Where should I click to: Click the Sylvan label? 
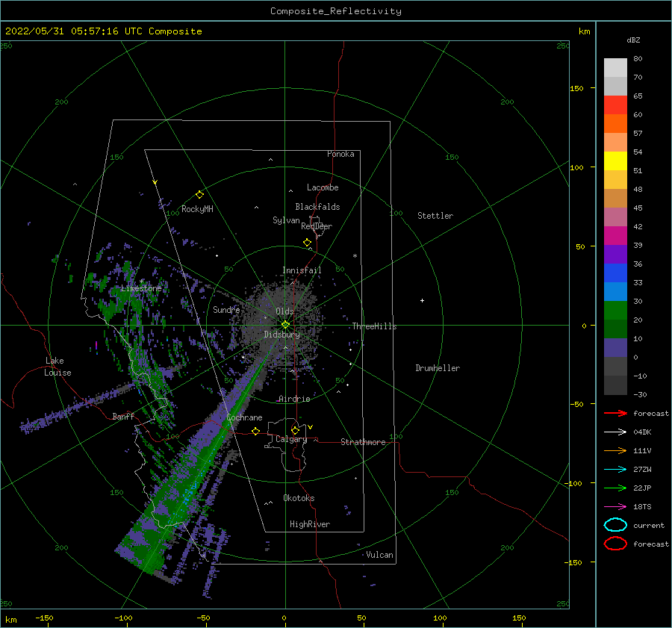click(x=286, y=220)
